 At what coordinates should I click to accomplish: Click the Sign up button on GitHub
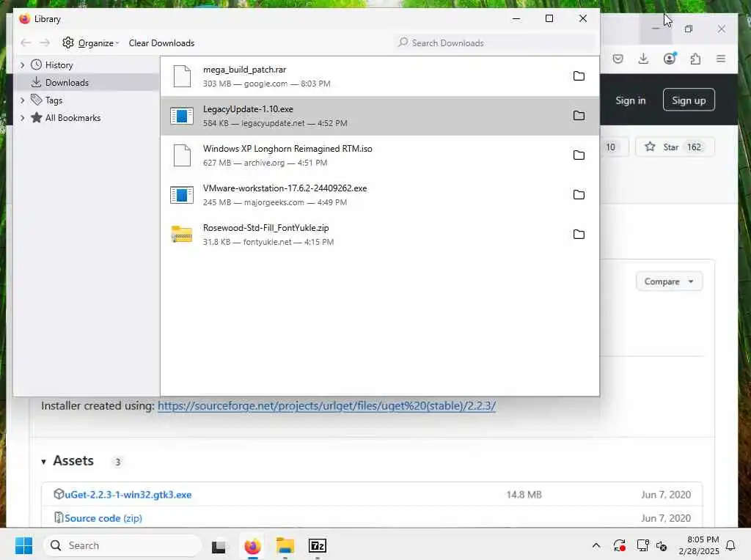pyautogui.click(x=689, y=100)
